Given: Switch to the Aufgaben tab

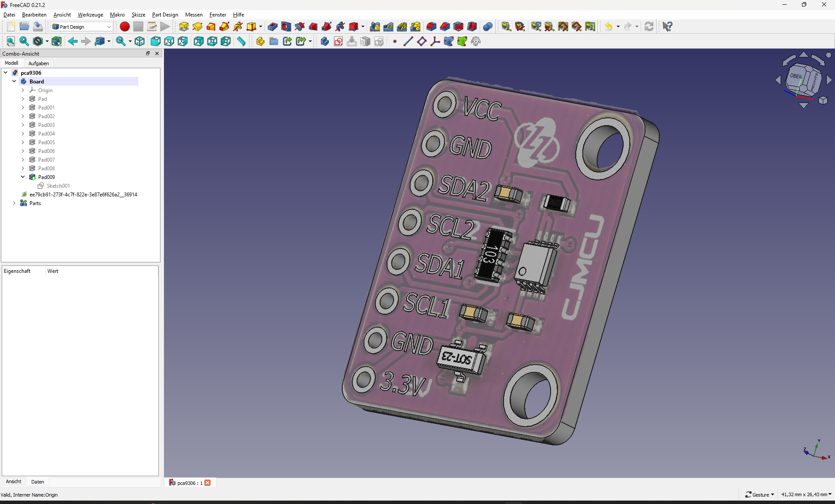Looking at the screenshot, I should (x=38, y=63).
